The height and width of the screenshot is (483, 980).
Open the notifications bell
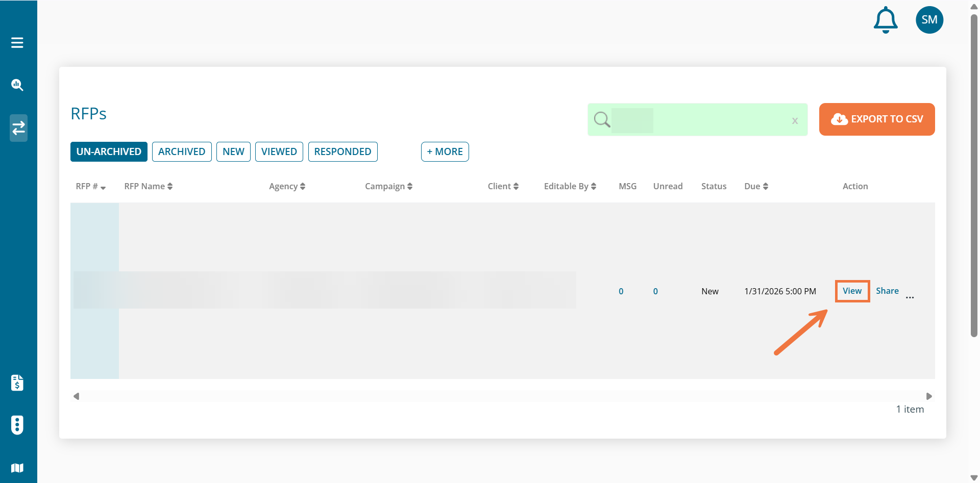[886, 20]
